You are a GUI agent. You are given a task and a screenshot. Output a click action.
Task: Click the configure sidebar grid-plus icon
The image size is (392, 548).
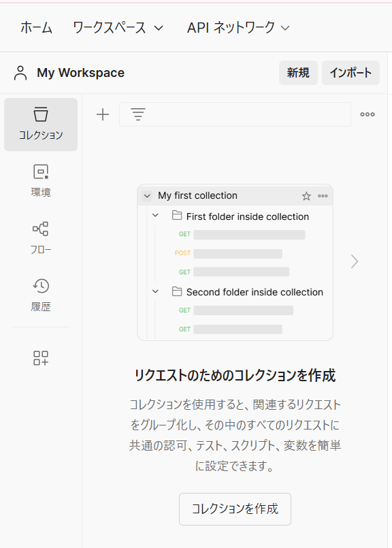point(41,358)
